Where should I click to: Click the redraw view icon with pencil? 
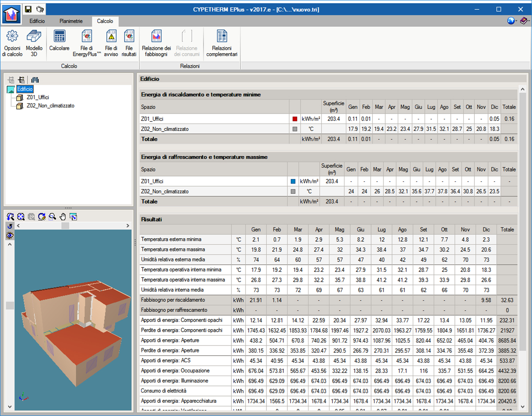pyautogui.click(x=42, y=216)
